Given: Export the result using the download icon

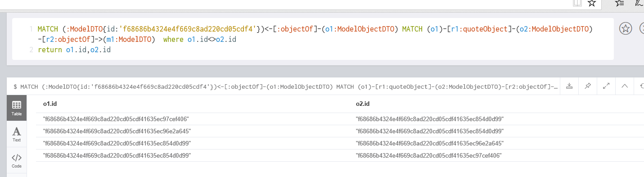Looking at the screenshot, I should (x=569, y=86).
